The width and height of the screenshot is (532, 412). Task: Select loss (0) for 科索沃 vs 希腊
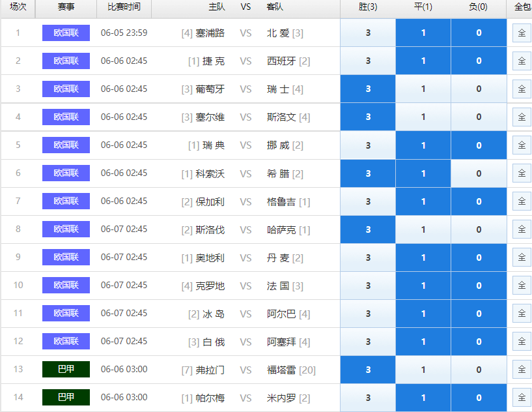click(x=479, y=173)
